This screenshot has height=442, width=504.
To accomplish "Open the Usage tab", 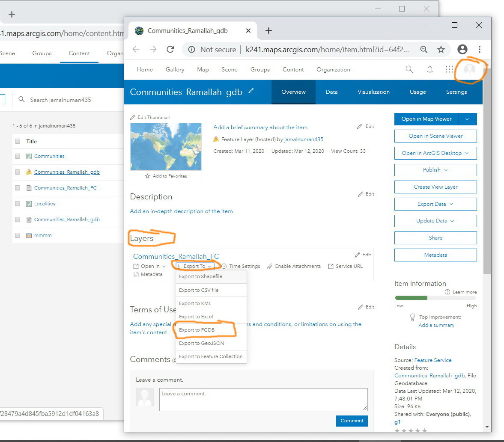I will coord(418,92).
